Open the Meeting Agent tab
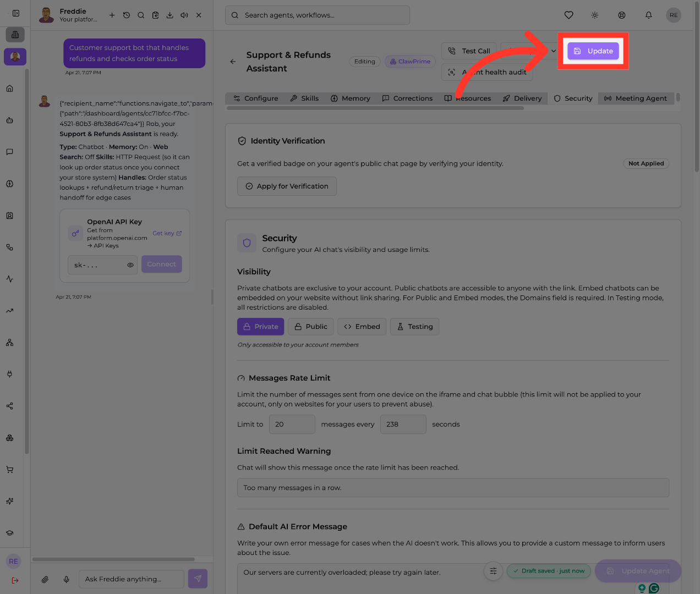 tap(636, 98)
